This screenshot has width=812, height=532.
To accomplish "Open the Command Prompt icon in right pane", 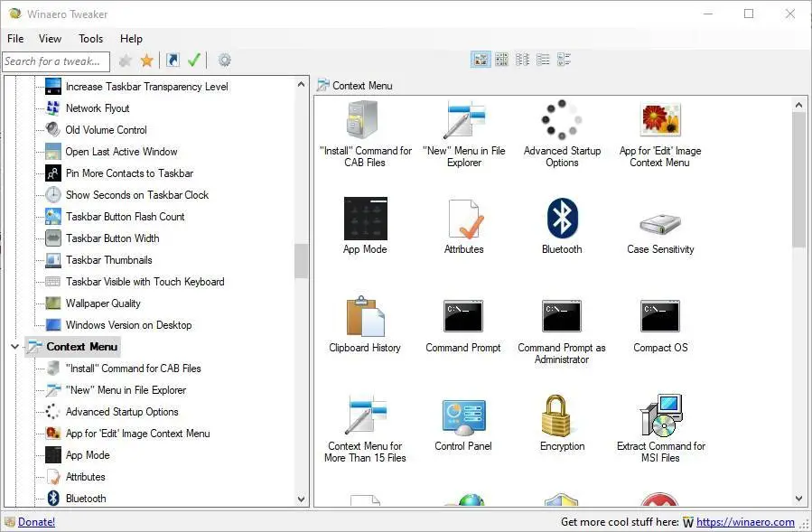I will [463, 316].
